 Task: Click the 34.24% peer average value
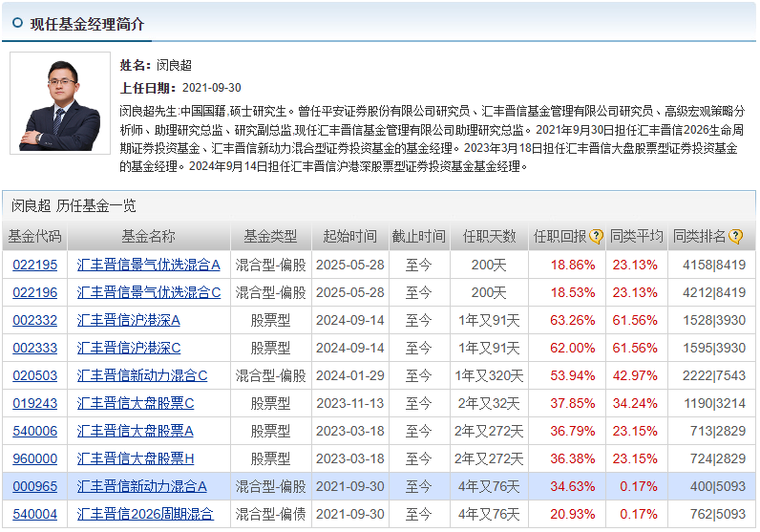635,403
